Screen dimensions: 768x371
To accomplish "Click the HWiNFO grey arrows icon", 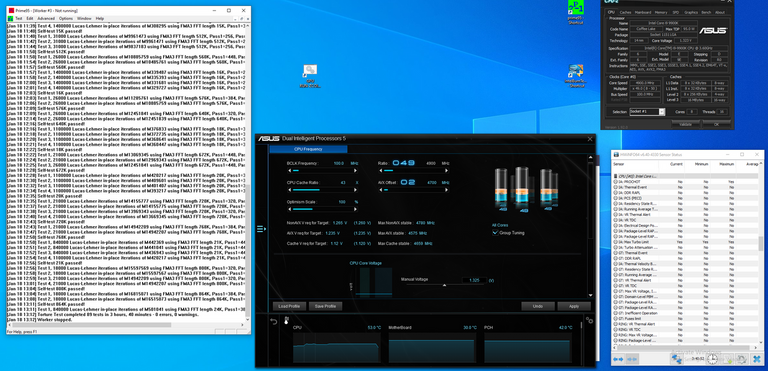I will point(632,359).
